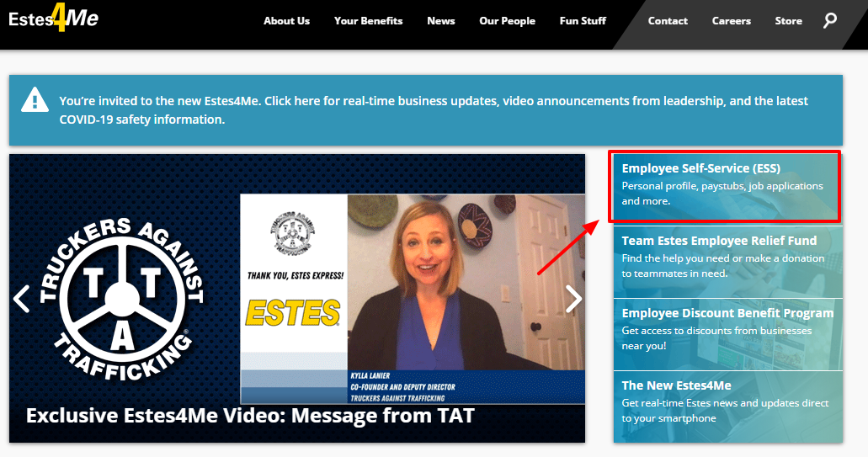Click the Truckers Against Trafficking wheel logo
868x457 pixels.
tap(120, 297)
